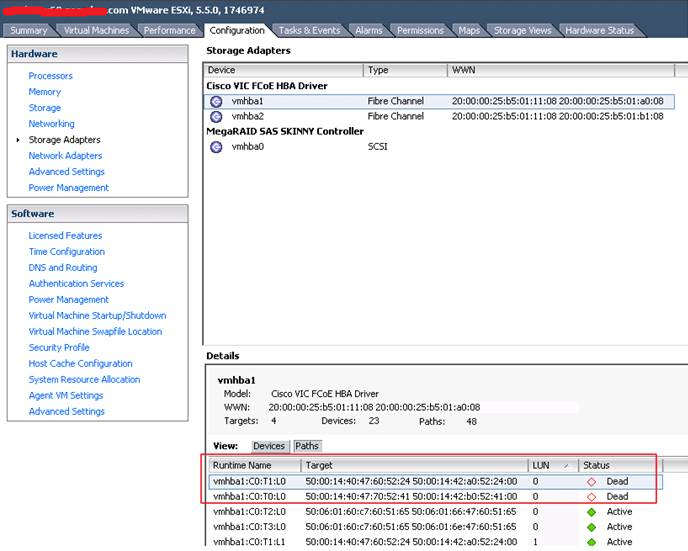Click the vmhba0 SCSI adapter icon

pyautogui.click(x=216, y=147)
